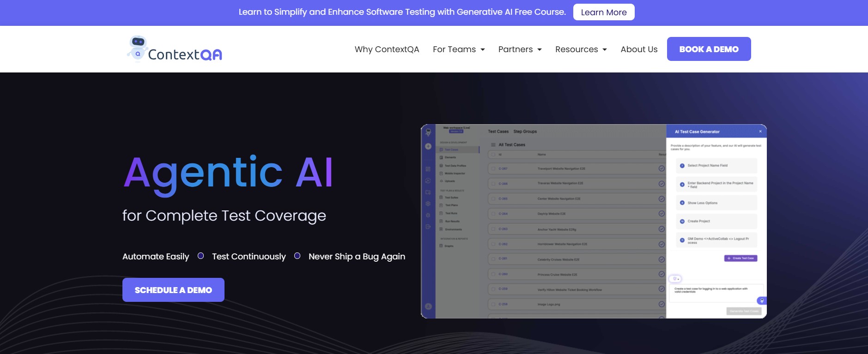The width and height of the screenshot is (868, 354).
Task: Click the result check icon for Daytrip Website E2E
Action: click(662, 214)
